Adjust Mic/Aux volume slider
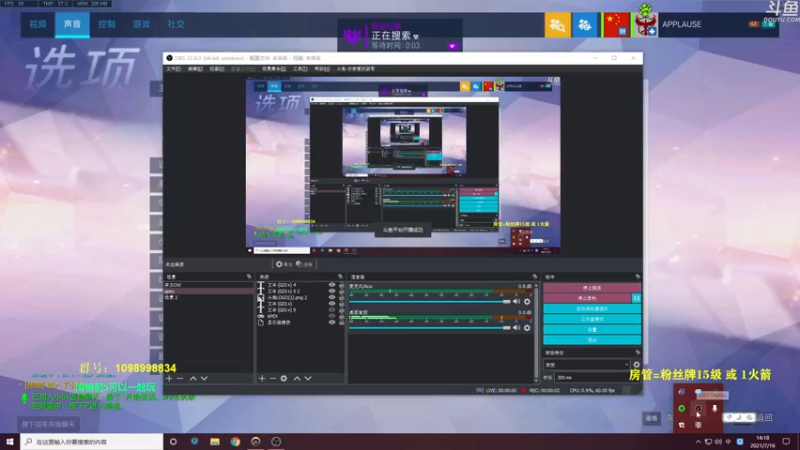This screenshot has height=450, width=800. click(x=430, y=302)
